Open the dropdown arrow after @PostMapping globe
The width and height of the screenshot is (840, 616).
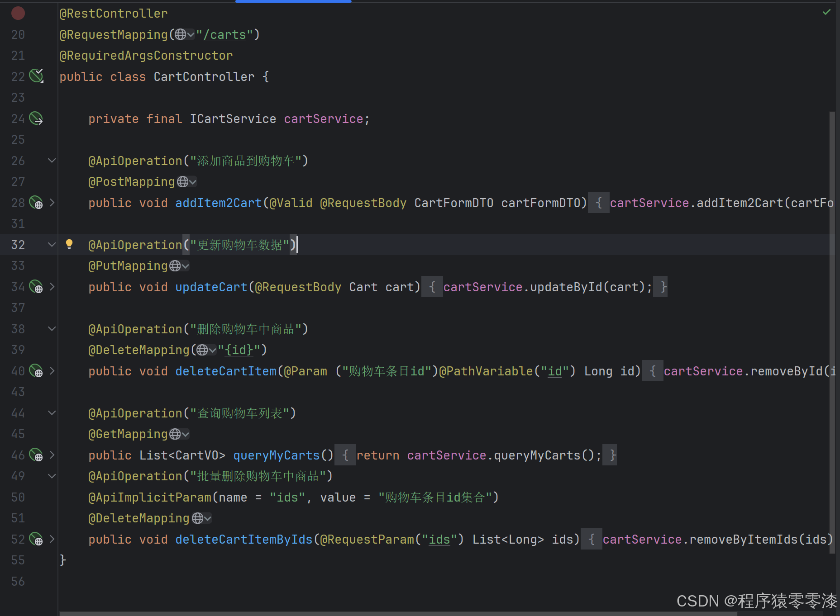[x=193, y=182]
